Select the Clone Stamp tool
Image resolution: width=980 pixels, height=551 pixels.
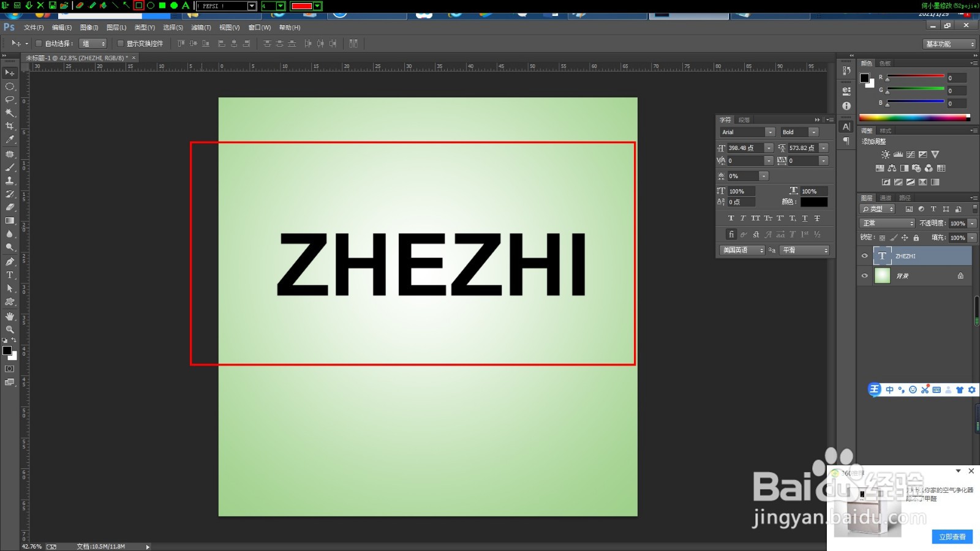[10, 181]
